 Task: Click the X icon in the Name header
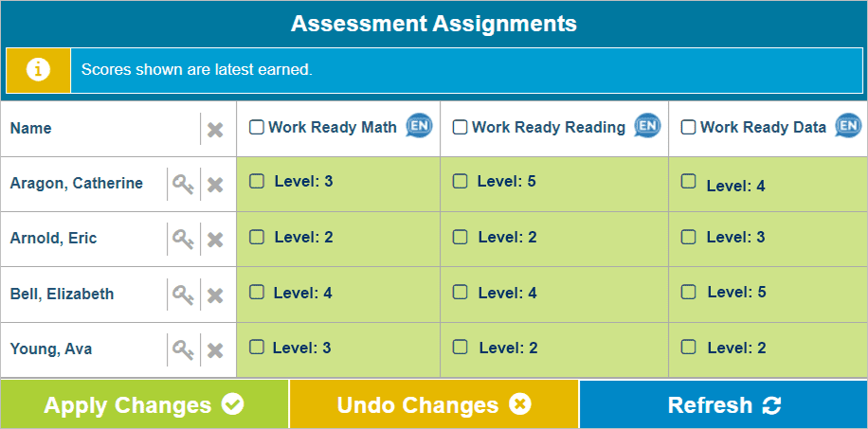click(215, 130)
